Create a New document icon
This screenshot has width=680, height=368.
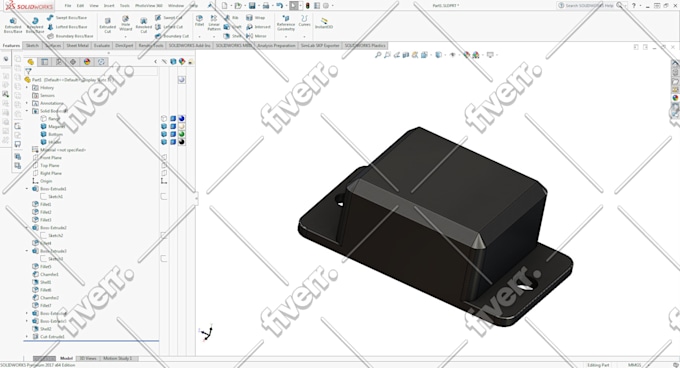click(224, 6)
